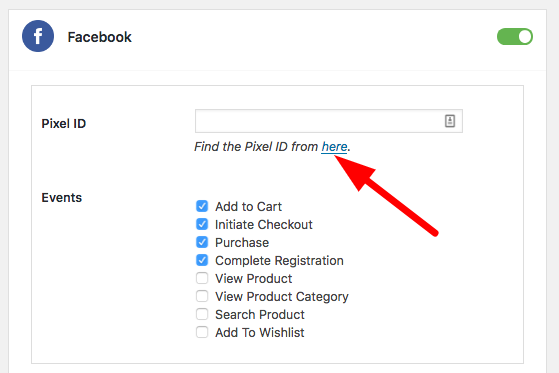Click the 'Add To Wishlist' label text
The width and height of the screenshot is (559, 373).
click(x=260, y=332)
